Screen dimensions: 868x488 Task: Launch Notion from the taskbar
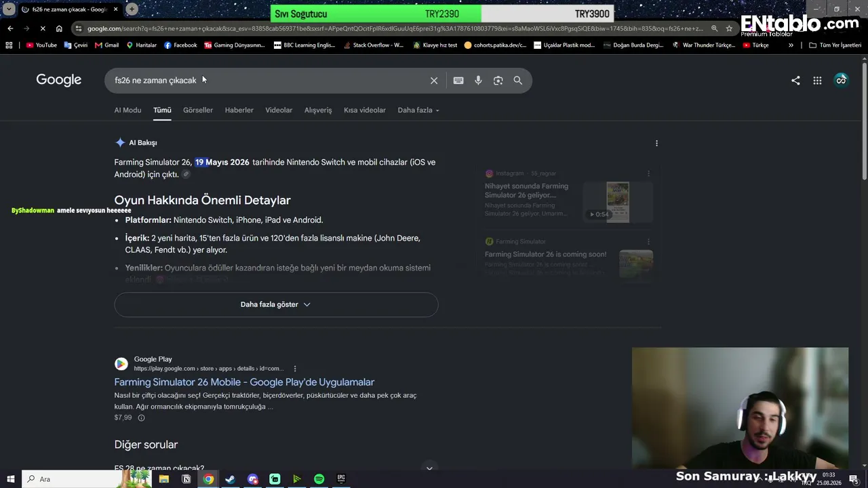click(186, 479)
